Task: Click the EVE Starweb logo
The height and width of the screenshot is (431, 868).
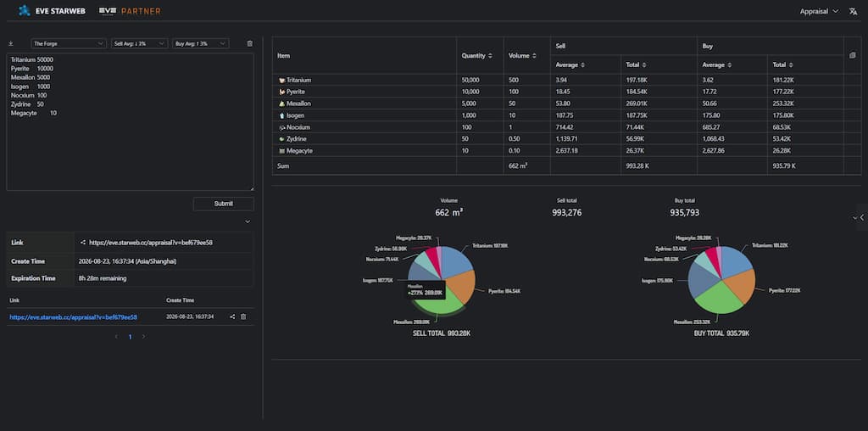Action: 52,10
